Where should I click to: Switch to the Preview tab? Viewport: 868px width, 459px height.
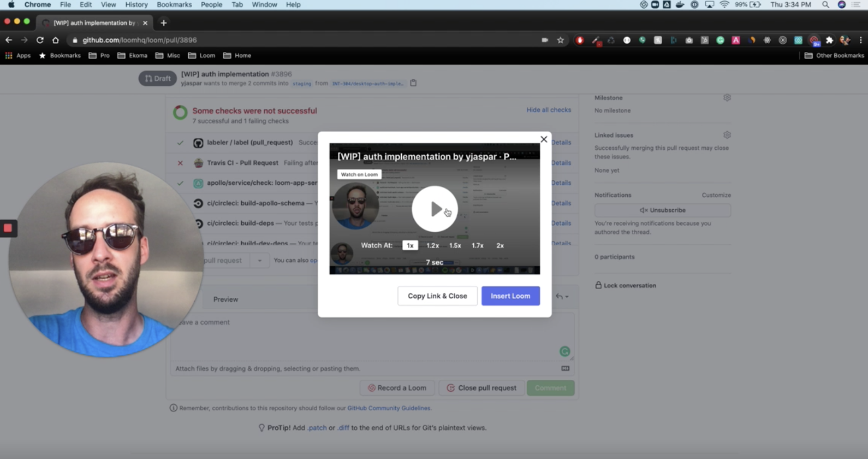coord(225,299)
